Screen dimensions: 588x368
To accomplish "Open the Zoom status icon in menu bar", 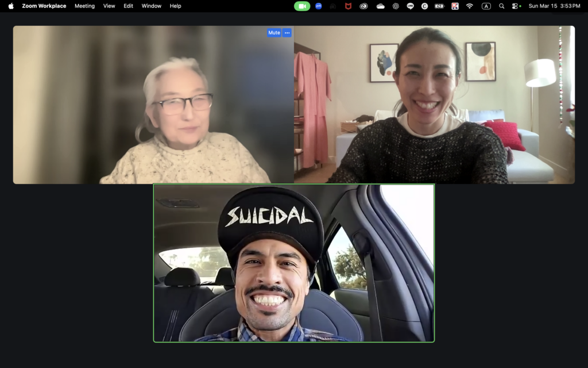I will pyautogui.click(x=319, y=6).
